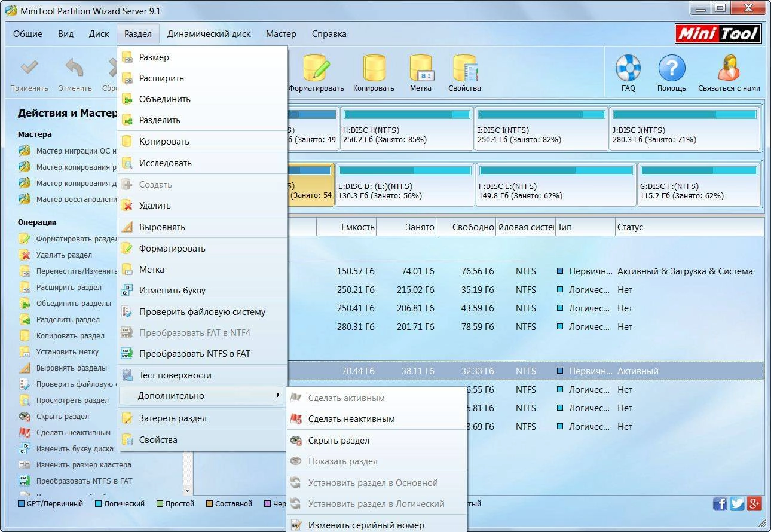Click the Label (Метка) toolbar icon

tap(421, 68)
